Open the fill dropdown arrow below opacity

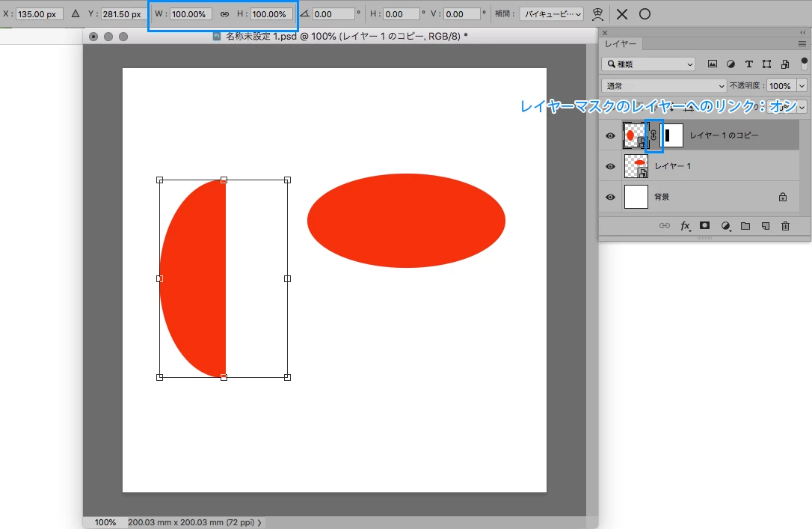[x=802, y=107]
